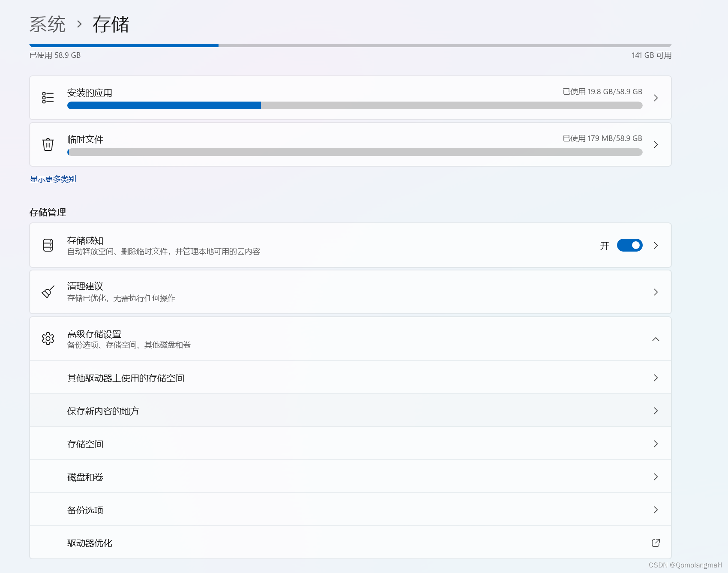Click the temporary files trash icon
The height and width of the screenshot is (573, 728).
click(x=48, y=144)
